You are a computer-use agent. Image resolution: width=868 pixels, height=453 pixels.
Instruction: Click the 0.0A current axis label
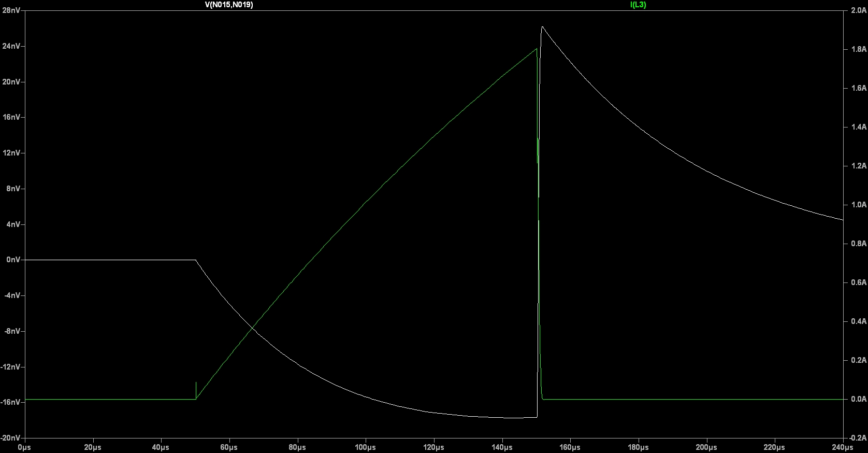pyautogui.click(x=858, y=399)
